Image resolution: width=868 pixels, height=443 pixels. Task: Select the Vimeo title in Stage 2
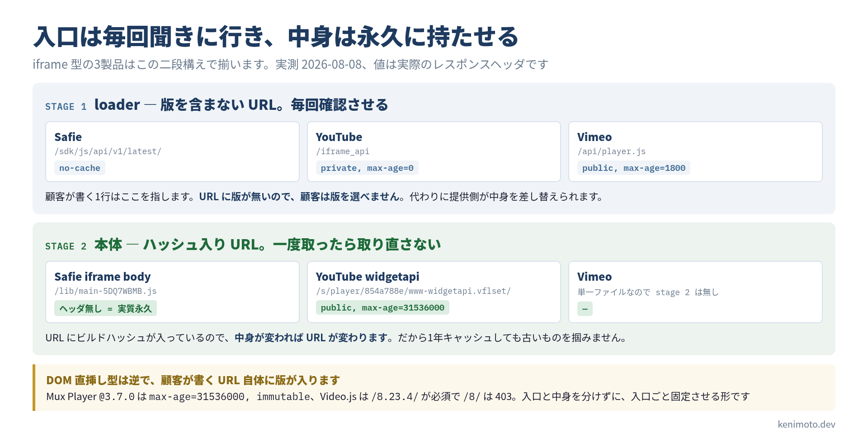[x=594, y=277]
